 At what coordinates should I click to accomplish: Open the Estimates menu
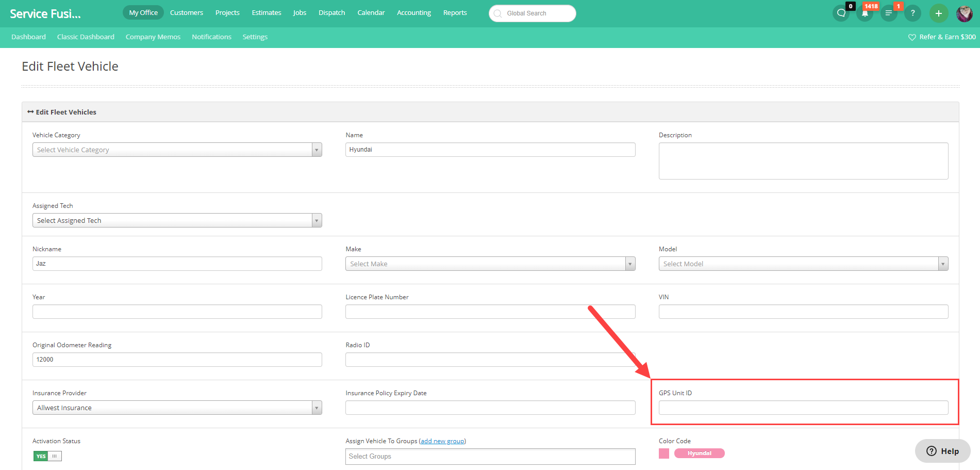click(x=267, y=12)
